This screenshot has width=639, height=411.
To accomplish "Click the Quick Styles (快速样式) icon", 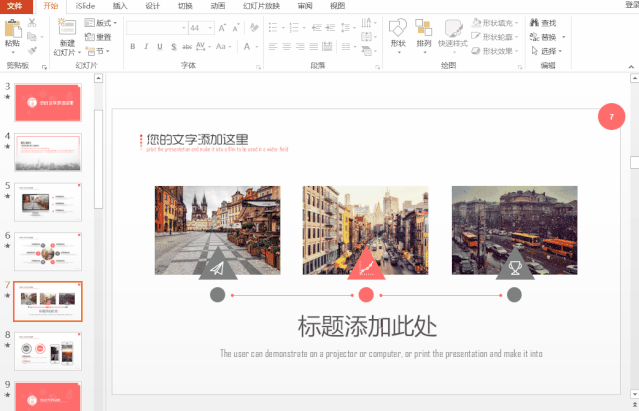I will [x=452, y=27].
